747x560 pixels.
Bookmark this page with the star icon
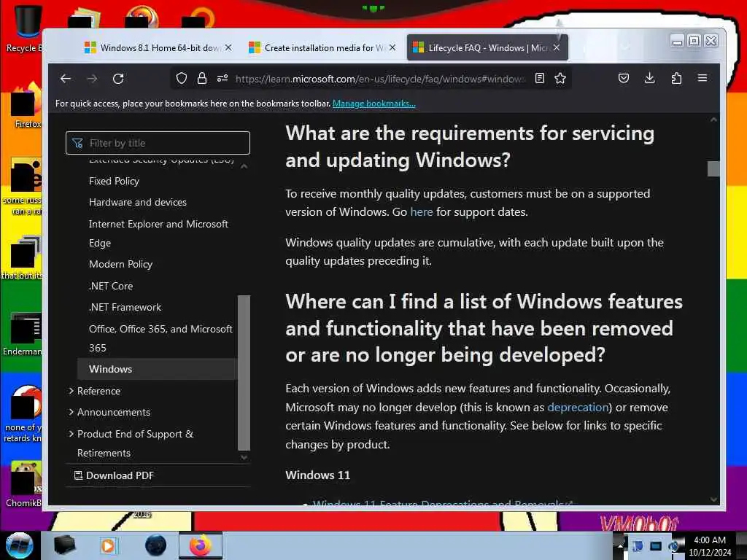tap(560, 79)
